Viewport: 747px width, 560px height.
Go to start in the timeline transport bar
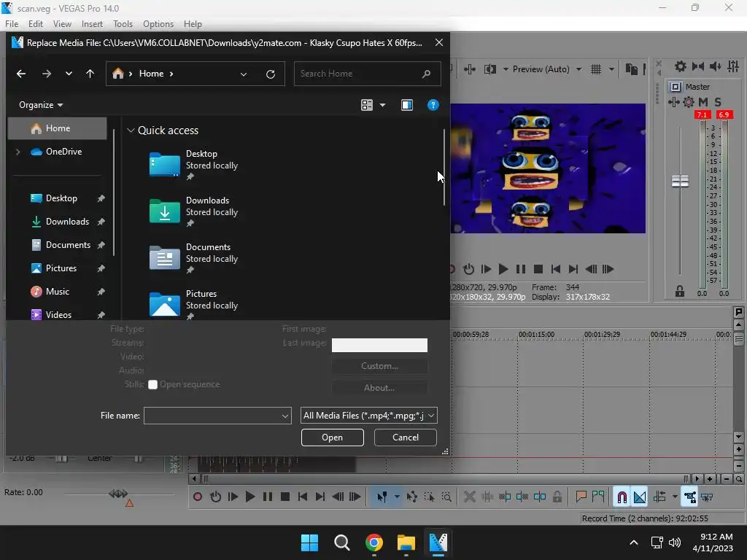(303, 497)
